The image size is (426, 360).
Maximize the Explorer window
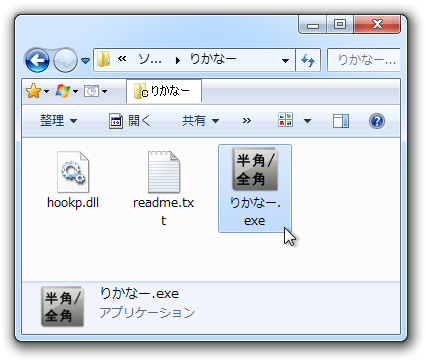click(x=340, y=25)
